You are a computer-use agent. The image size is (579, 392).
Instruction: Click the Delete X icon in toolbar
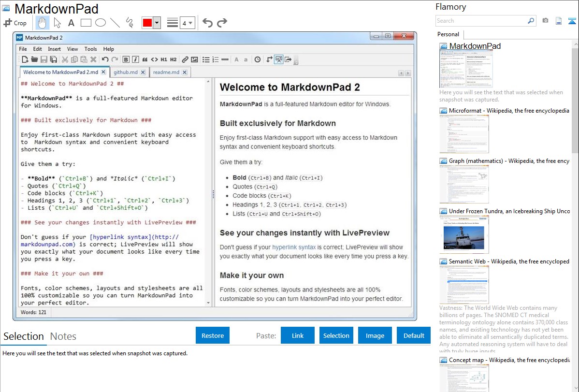click(93, 59)
